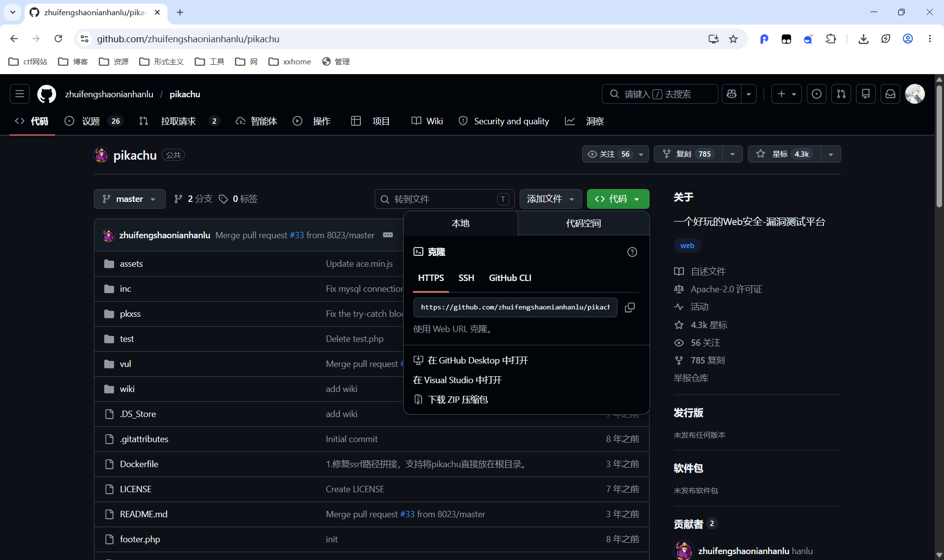Fork the pikachu repository
944x560 pixels.
coord(688,154)
